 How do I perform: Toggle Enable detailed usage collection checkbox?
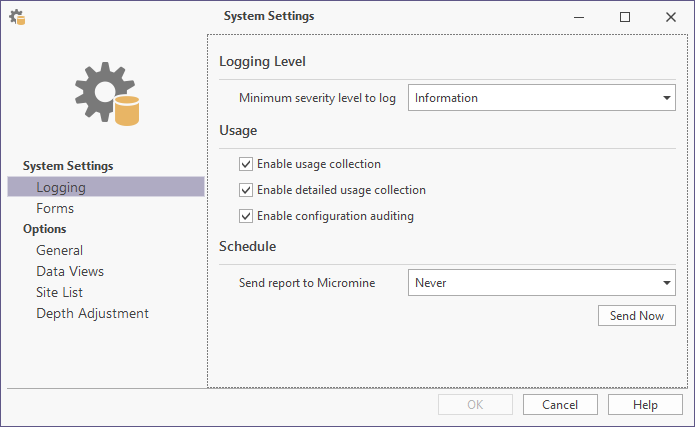tap(246, 190)
